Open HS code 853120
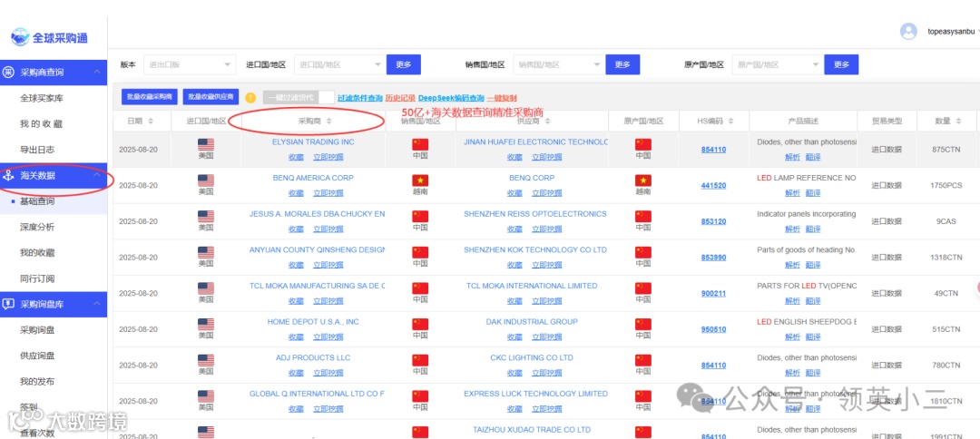The height and width of the screenshot is (439, 980). coord(713,221)
